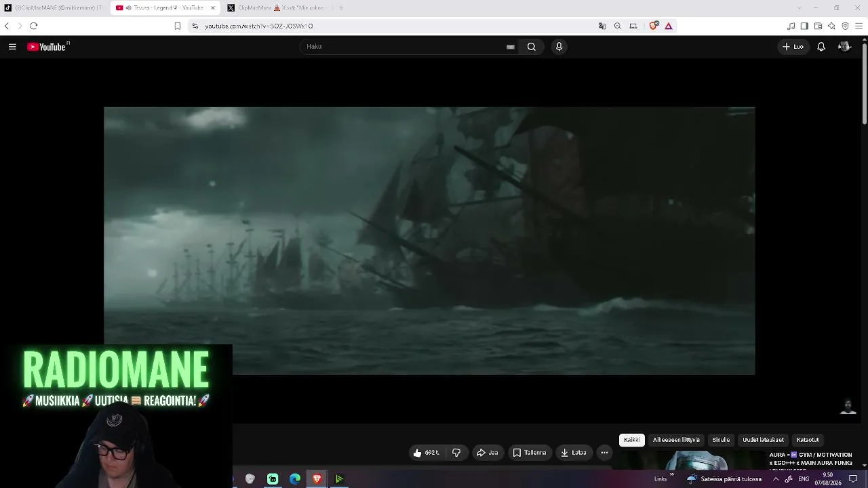Screen dimensions: 868x488
Task: Go forward in browser history
Action: [x=20, y=26]
